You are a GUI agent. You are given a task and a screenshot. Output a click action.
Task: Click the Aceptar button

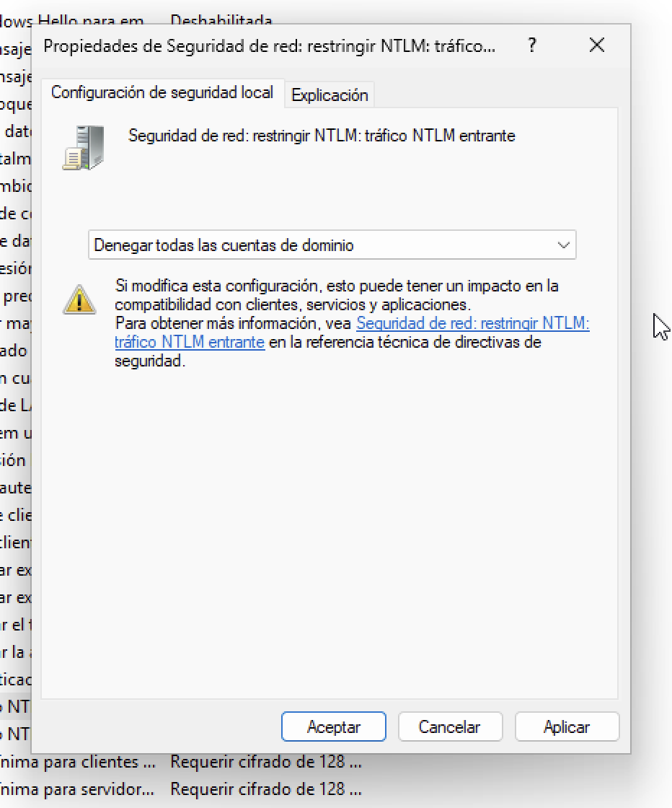click(334, 726)
